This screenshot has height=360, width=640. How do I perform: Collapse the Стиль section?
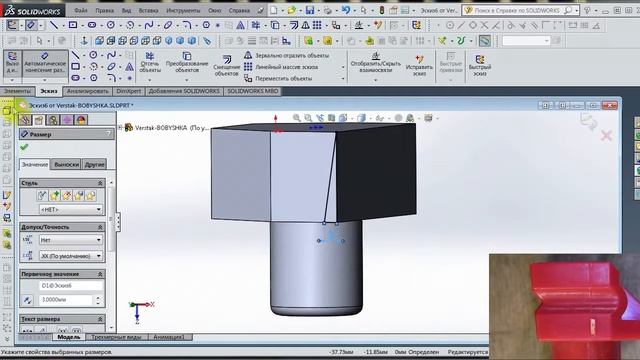[x=100, y=183]
